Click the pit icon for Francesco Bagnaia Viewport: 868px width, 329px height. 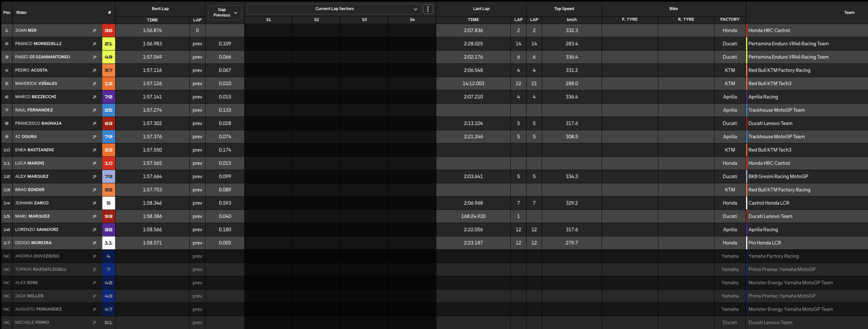(x=95, y=123)
